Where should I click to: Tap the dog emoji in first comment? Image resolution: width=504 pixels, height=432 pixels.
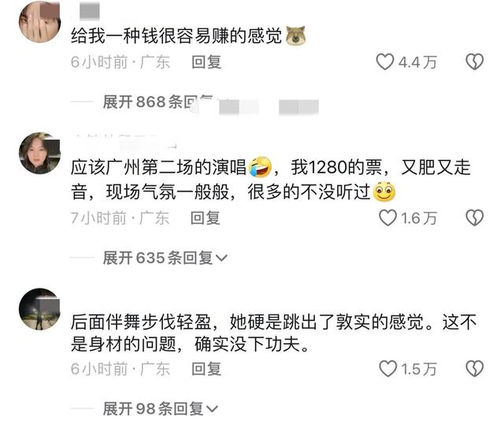tap(295, 35)
